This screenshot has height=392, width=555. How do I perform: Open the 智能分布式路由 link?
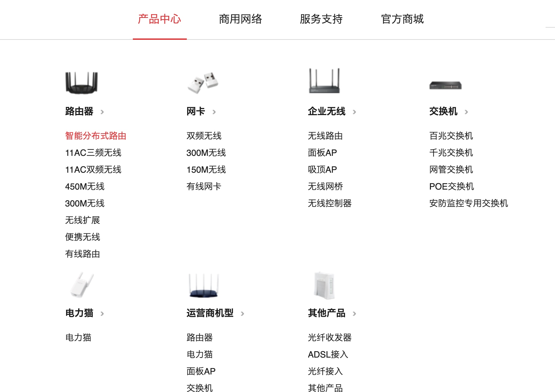click(96, 136)
